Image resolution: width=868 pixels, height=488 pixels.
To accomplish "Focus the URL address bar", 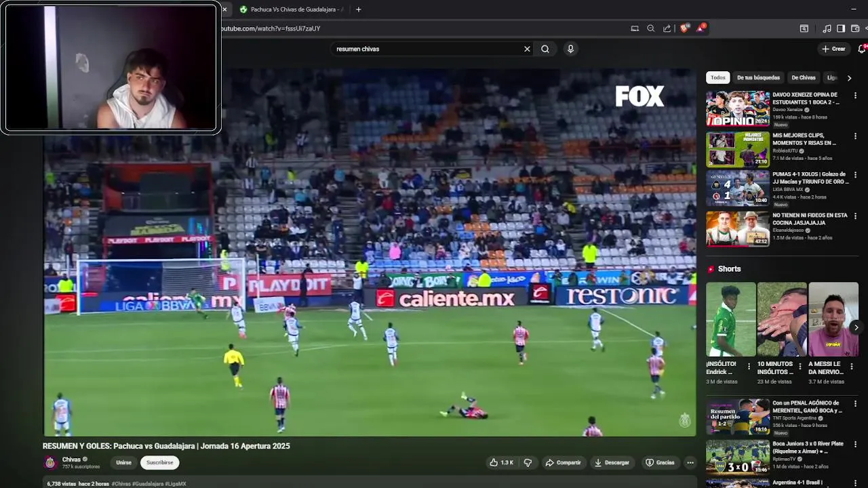I will click(x=420, y=28).
